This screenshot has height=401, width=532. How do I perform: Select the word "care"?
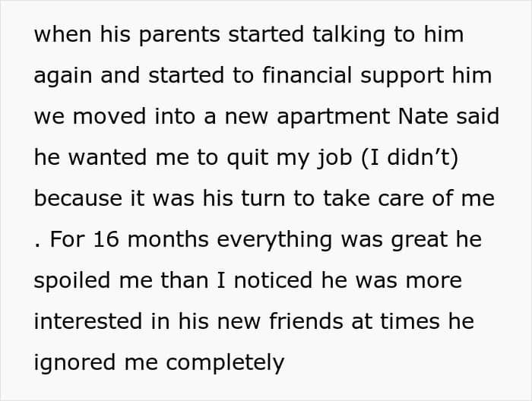tap(401, 200)
